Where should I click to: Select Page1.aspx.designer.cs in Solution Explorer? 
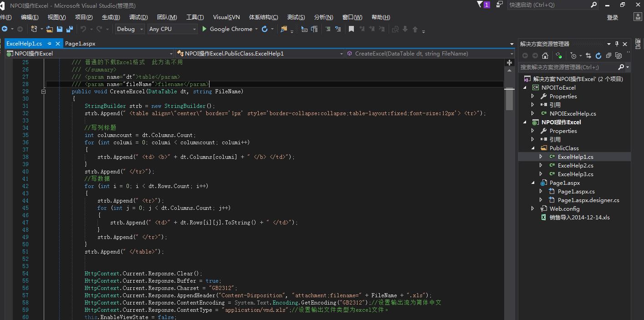[588, 200]
